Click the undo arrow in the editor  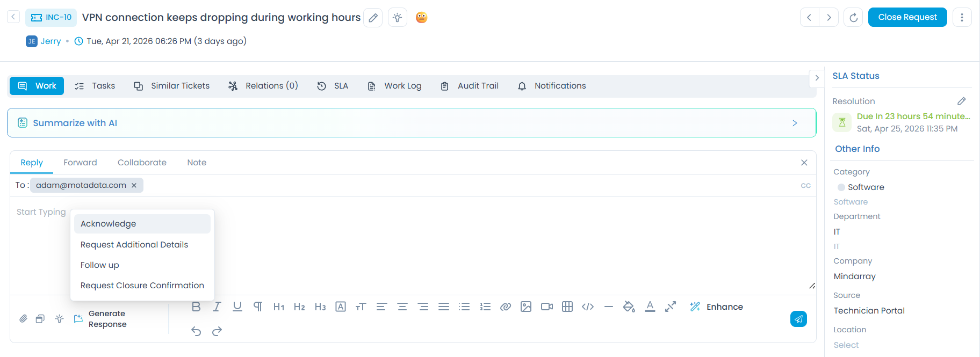(x=196, y=331)
